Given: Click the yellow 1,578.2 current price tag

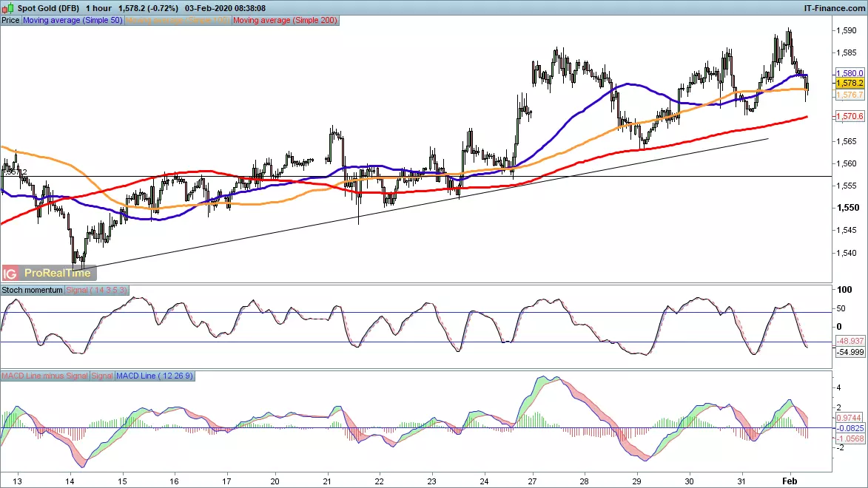Looking at the screenshot, I should coord(850,83).
